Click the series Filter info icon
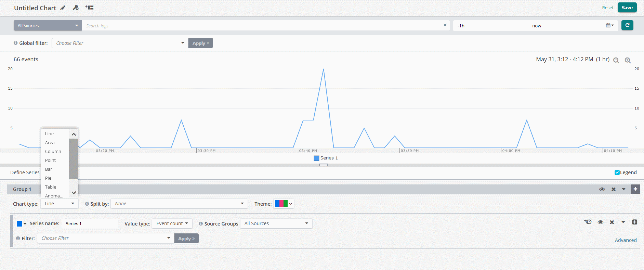The height and width of the screenshot is (270, 644). click(18, 239)
